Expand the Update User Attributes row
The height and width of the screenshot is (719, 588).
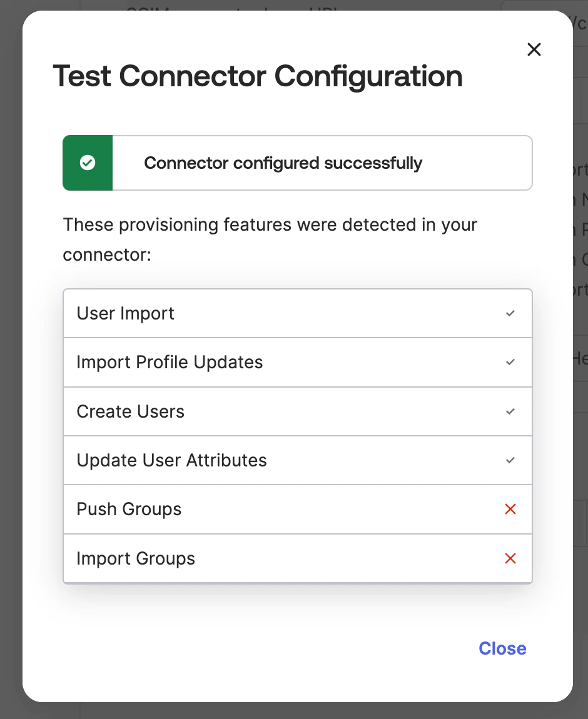tap(297, 460)
